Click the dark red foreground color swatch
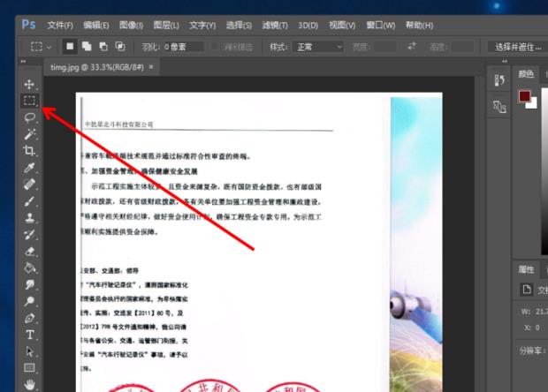 pos(525,95)
